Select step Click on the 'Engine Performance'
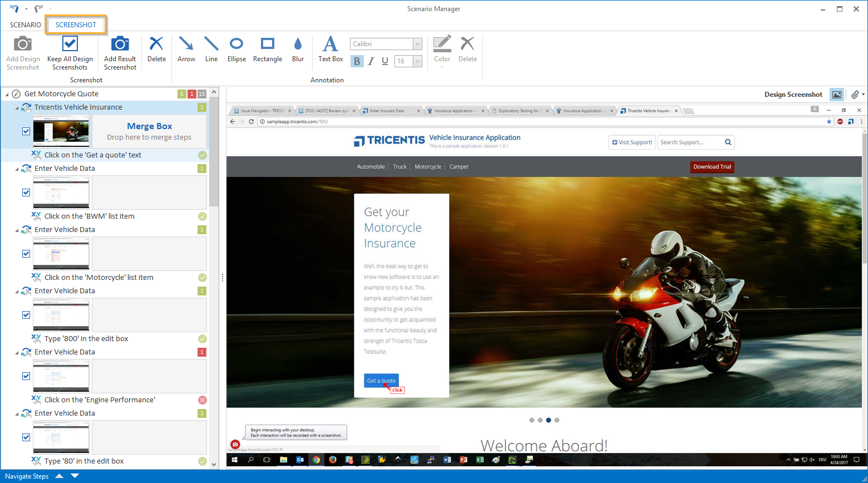 (x=100, y=400)
